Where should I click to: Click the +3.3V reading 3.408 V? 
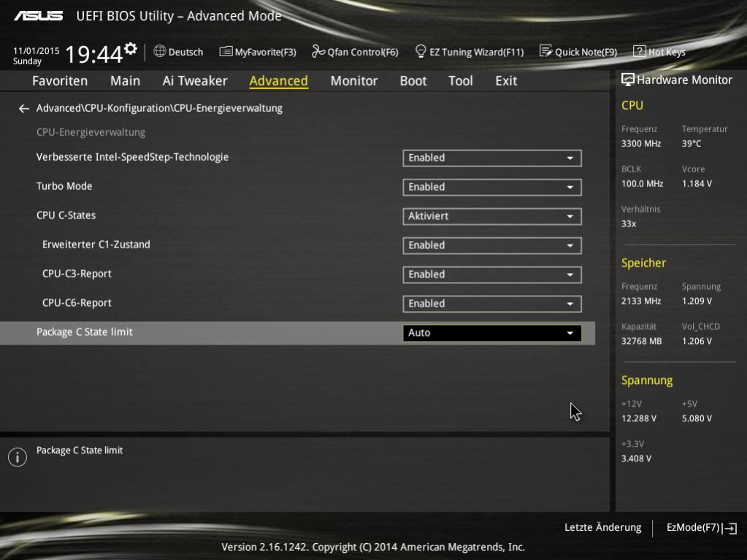coord(637,458)
